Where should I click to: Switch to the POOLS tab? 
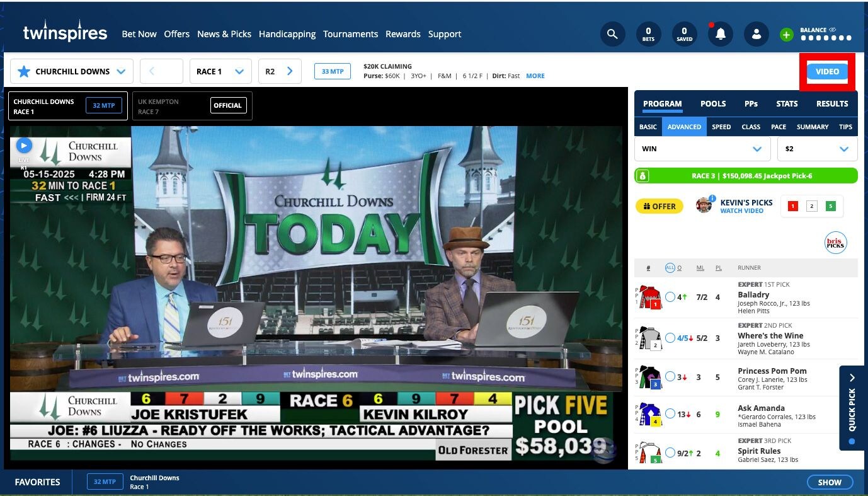(x=713, y=103)
